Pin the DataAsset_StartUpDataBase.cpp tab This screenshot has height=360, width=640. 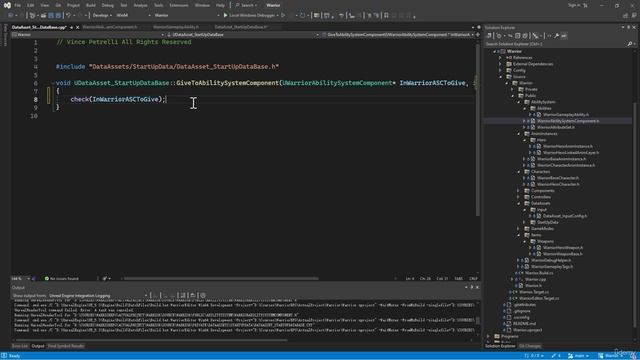coord(71,27)
